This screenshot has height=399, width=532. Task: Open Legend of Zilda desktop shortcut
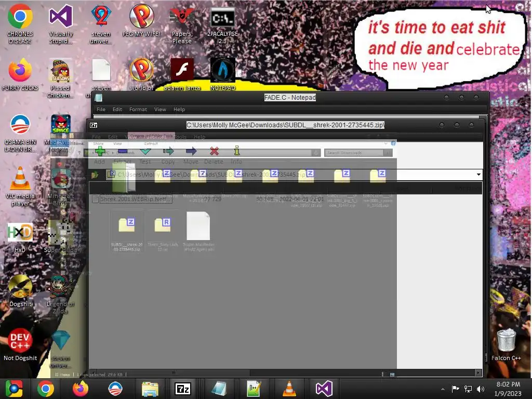pos(60,295)
